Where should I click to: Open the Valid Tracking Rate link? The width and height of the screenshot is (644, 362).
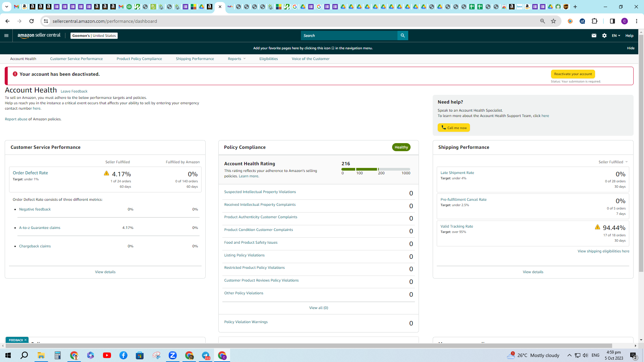click(457, 226)
